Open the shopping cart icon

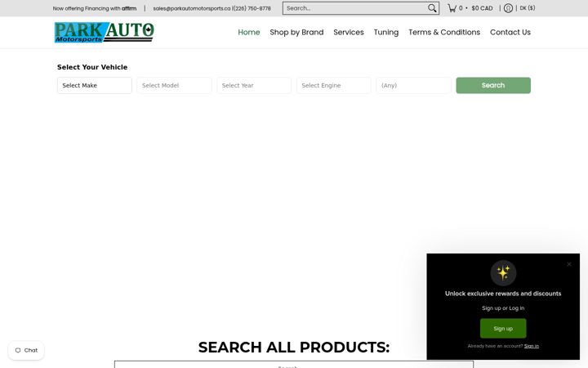pyautogui.click(x=452, y=8)
